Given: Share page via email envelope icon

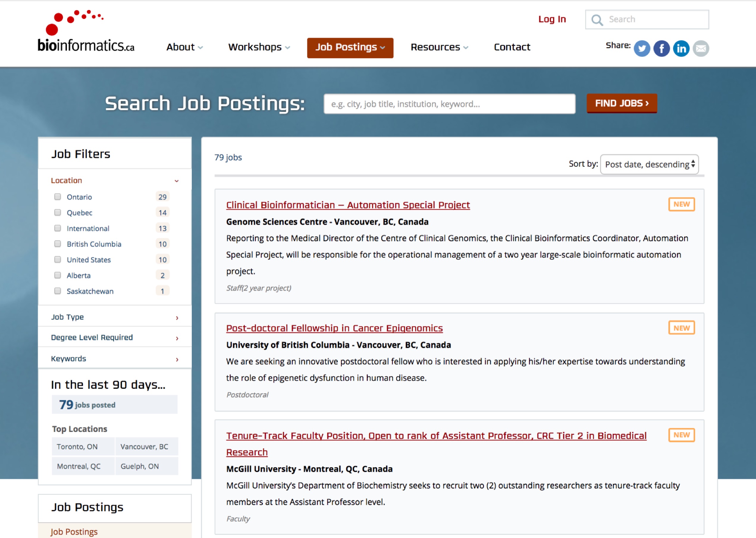Looking at the screenshot, I should pyautogui.click(x=701, y=48).
